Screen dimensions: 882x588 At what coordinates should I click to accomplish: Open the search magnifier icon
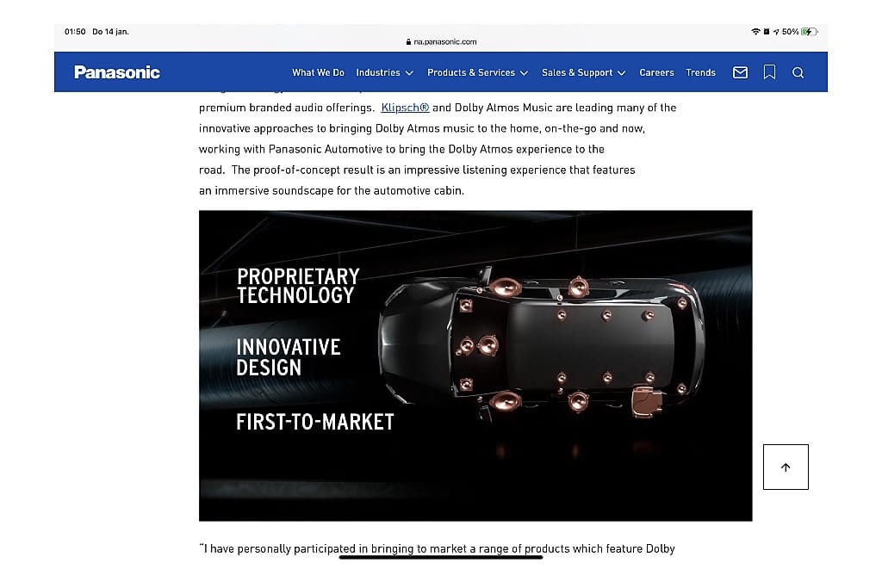[798, 72]
